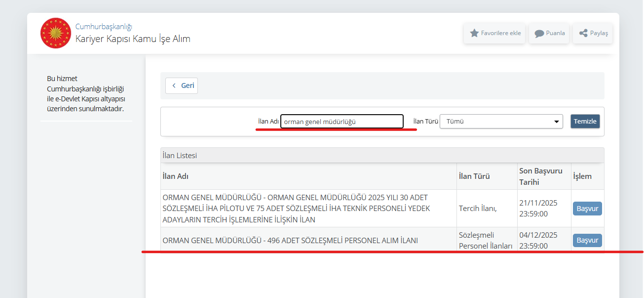Screen dimensions: 644x298
Task: Select the 496 Adet Sözleşmeli Personel Alım row
Action: 290,241
